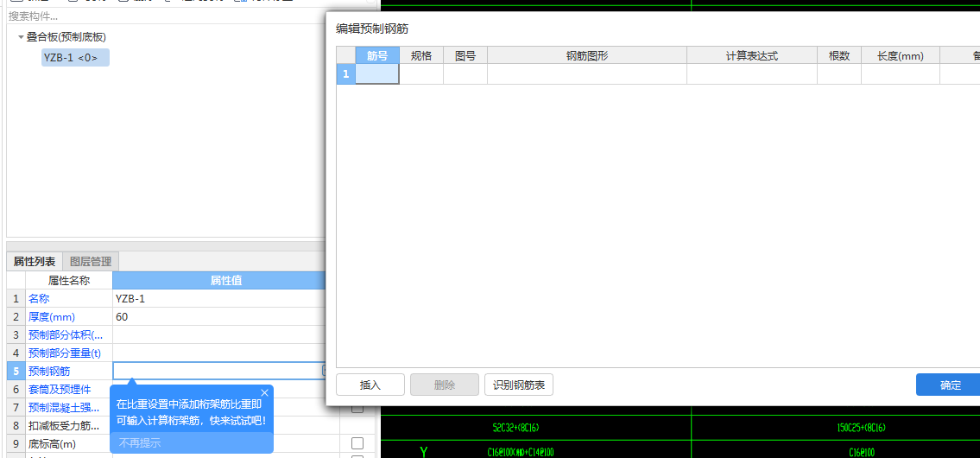Select the 预制部分体积 property row
The image size is (980, 458).
(x=69, y=335)
